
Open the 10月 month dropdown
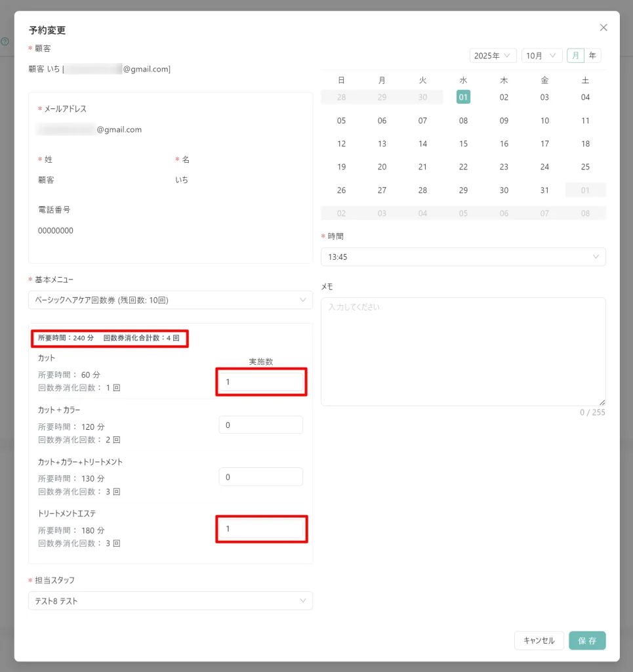(542, 56)
